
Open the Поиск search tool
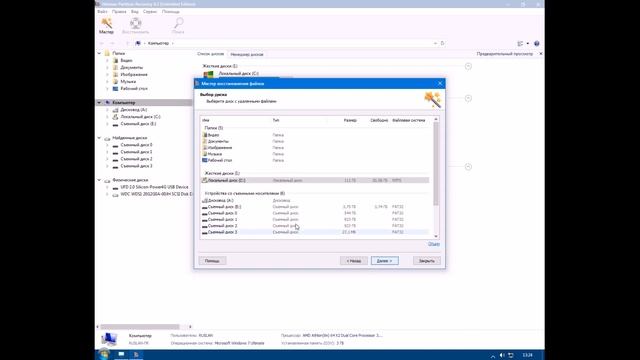[178, 26]
